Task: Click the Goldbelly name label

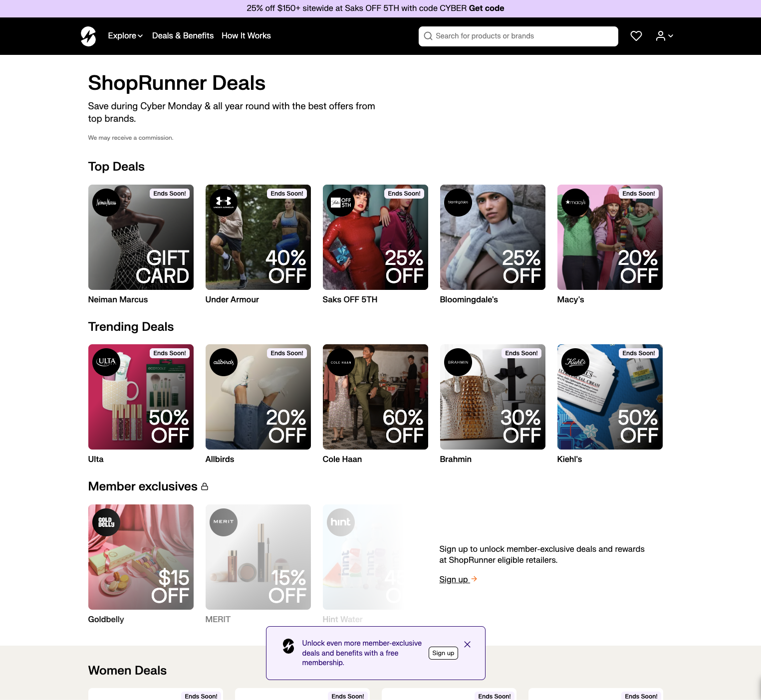Action: coord(106,620)
